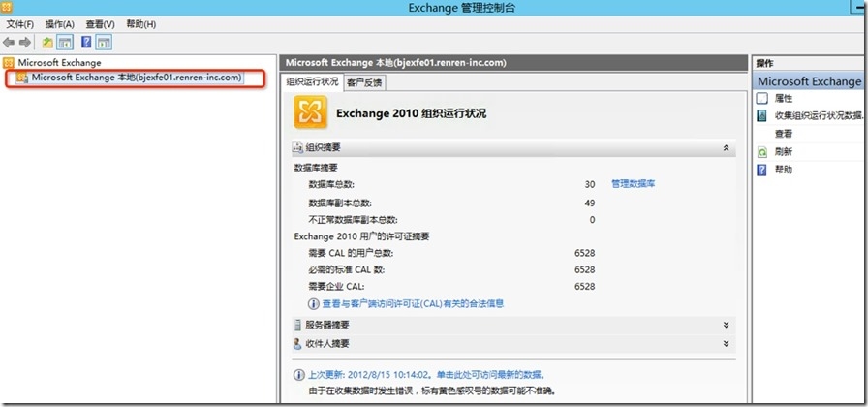This screenshot has width=868, height=407.
Task: Open the 帮助(H) menu
Action: [141, 24]
